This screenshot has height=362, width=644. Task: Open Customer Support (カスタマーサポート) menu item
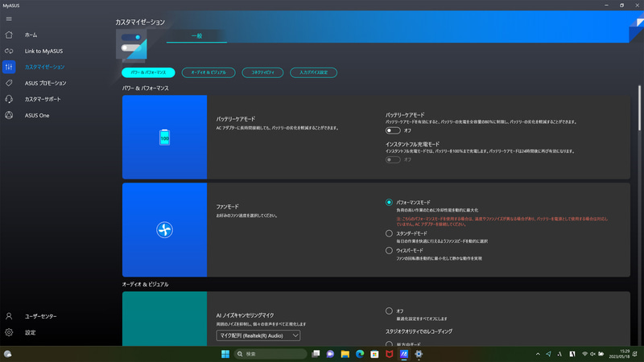(43, 99)
